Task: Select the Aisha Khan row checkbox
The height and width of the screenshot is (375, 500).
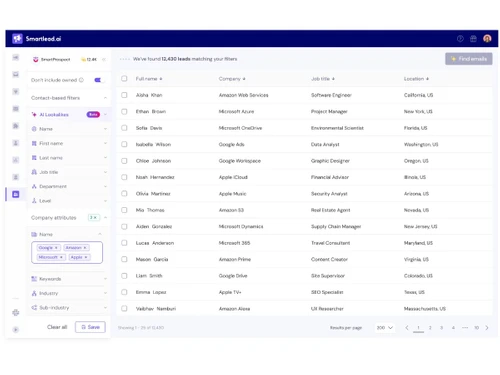Action: [x=124, y=95]
